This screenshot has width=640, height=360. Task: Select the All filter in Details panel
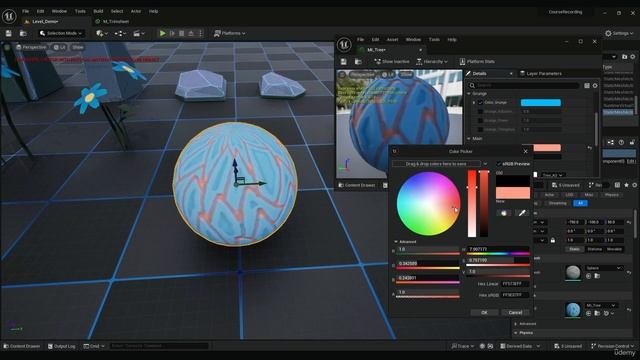pos(580,203)
